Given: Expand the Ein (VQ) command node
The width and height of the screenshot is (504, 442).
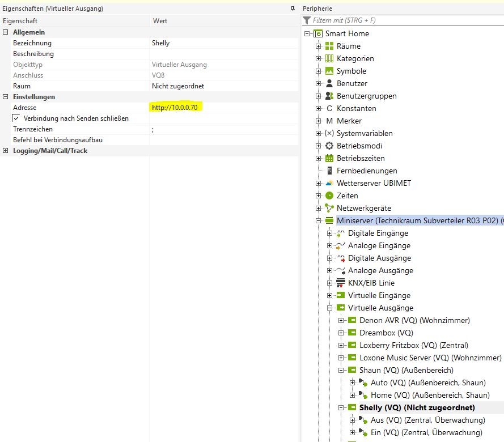Looking at the screenshot, I should pos(352,433).
